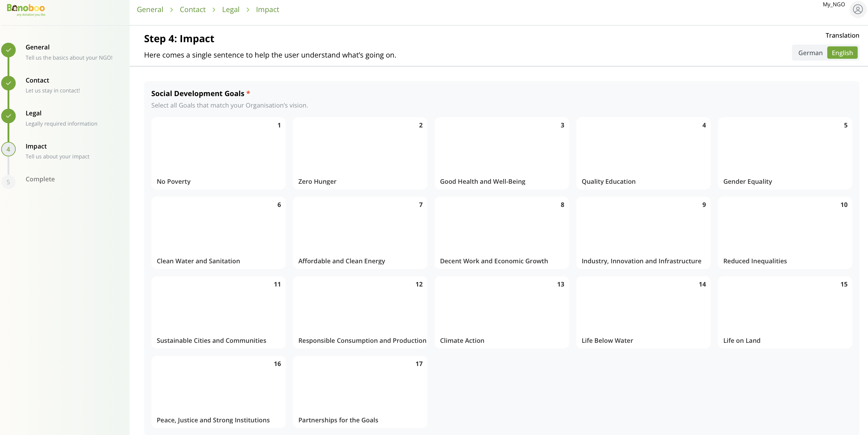Switch translation language to German

[810, 52]
